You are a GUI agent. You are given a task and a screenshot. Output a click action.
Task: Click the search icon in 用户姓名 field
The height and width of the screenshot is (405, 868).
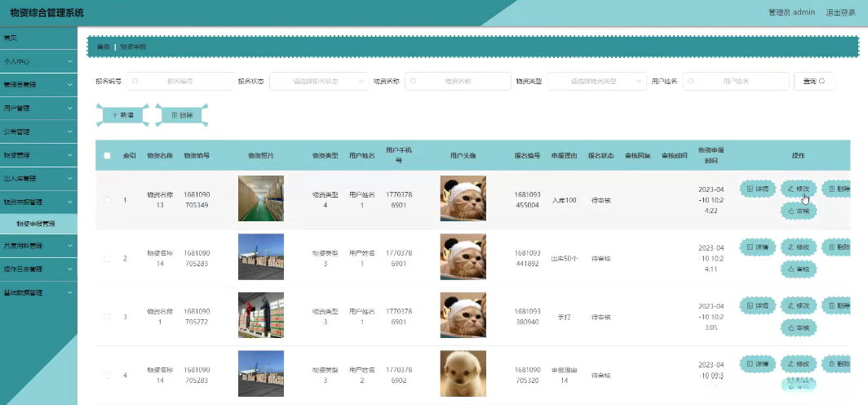[692, 81]
